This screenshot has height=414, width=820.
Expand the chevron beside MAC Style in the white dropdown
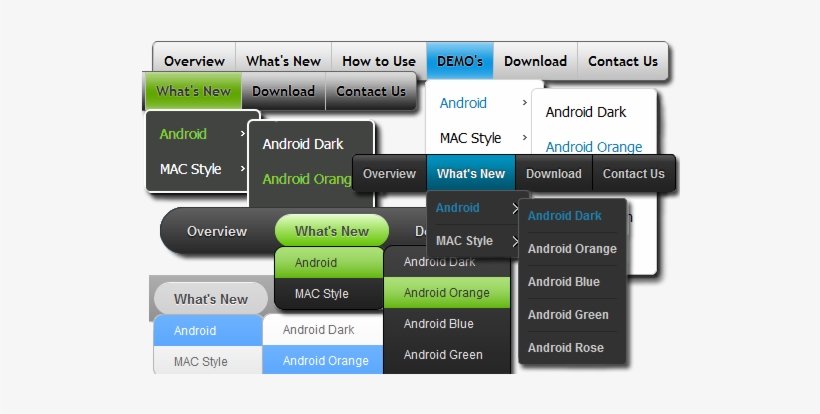[525, 137]
